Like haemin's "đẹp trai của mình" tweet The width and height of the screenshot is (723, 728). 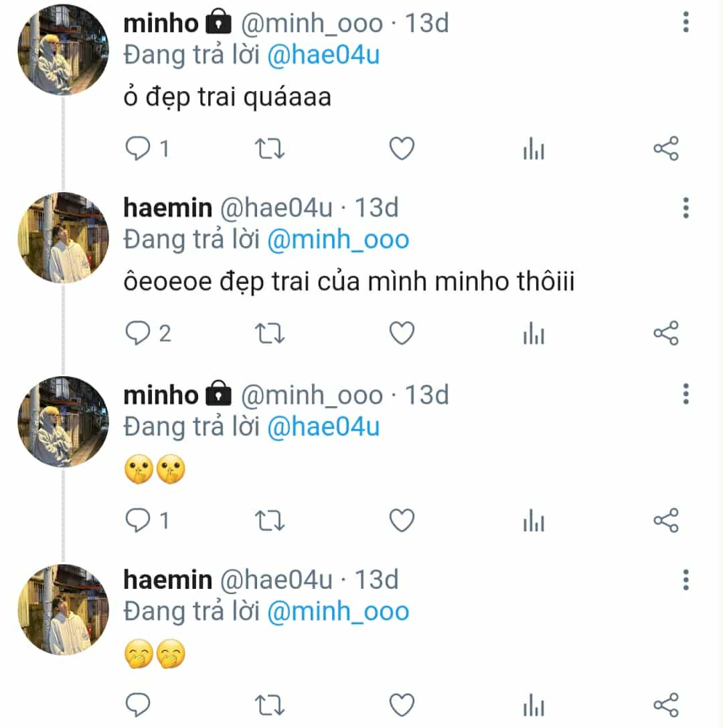coord(402,333)
